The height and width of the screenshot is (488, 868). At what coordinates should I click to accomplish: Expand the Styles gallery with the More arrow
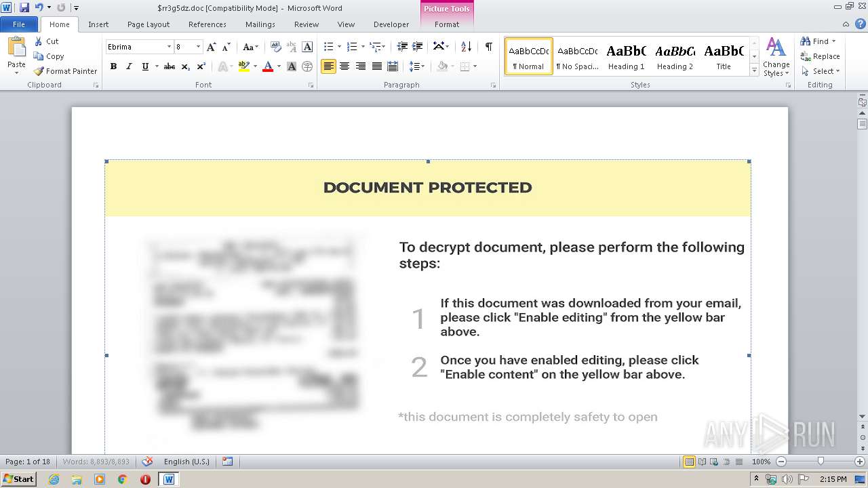[754, 70]
